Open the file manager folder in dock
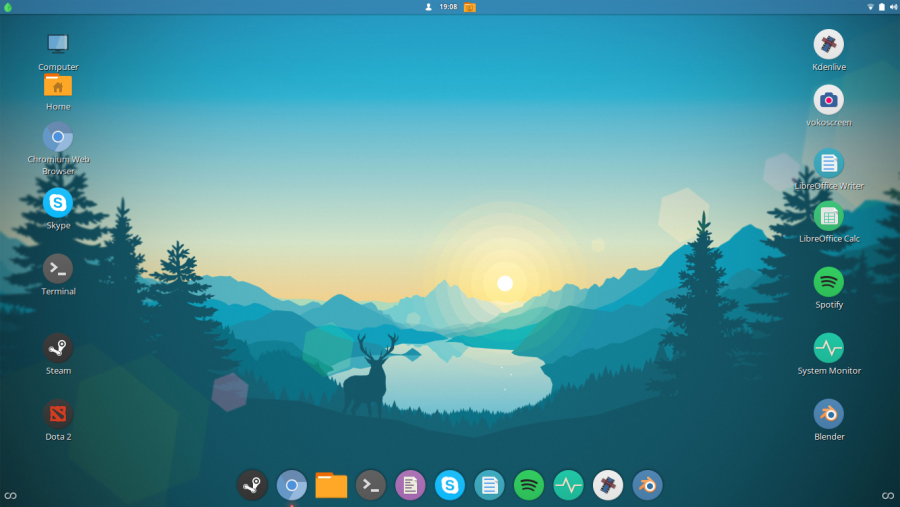 point(331,485)
